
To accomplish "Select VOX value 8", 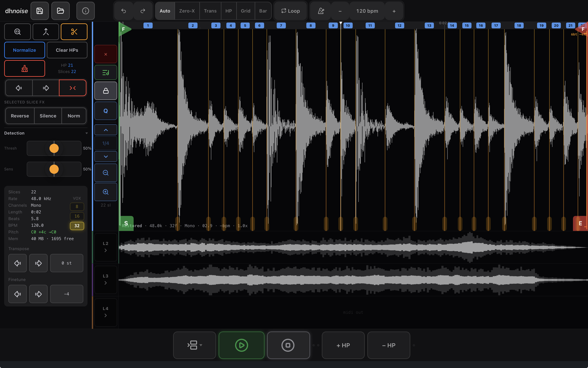I will (x=77, y=206).
